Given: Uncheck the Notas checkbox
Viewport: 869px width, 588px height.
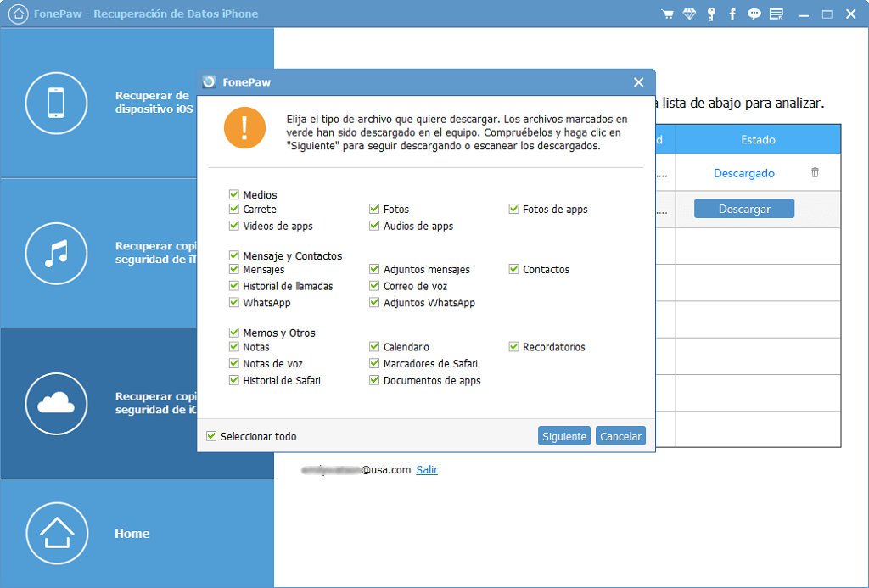Looking at the screenshot, I should (234, 347).
